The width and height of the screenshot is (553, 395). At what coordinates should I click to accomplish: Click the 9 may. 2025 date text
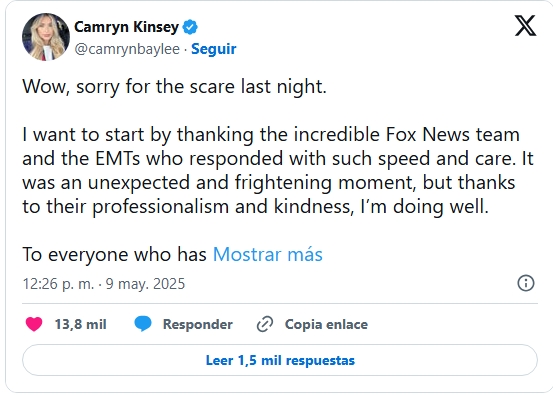pos(145,284)
